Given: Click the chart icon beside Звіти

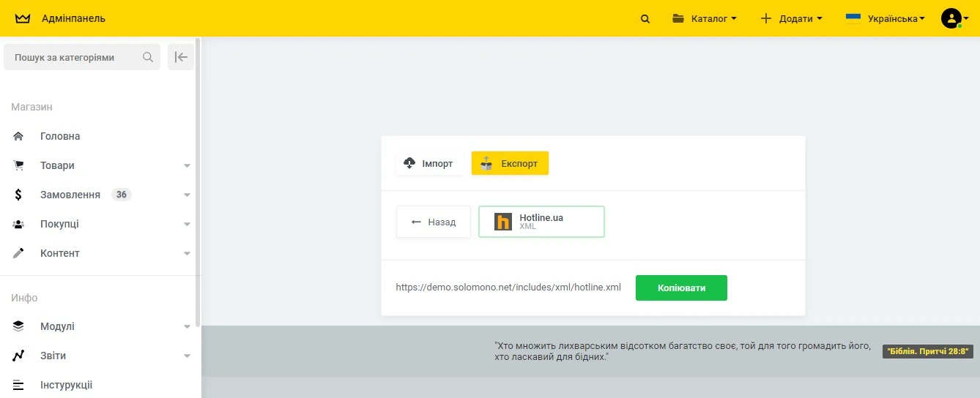Looking at the screenshot, I should point(18,356).
